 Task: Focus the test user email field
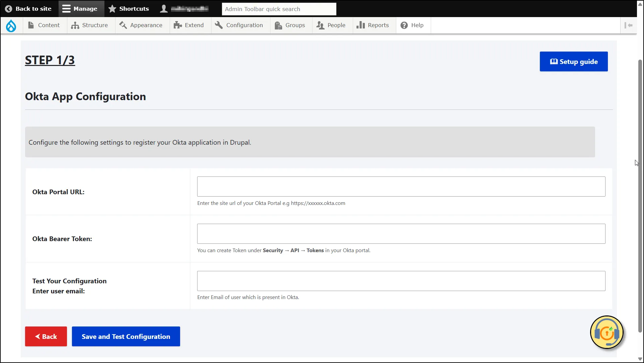(401, 281)
